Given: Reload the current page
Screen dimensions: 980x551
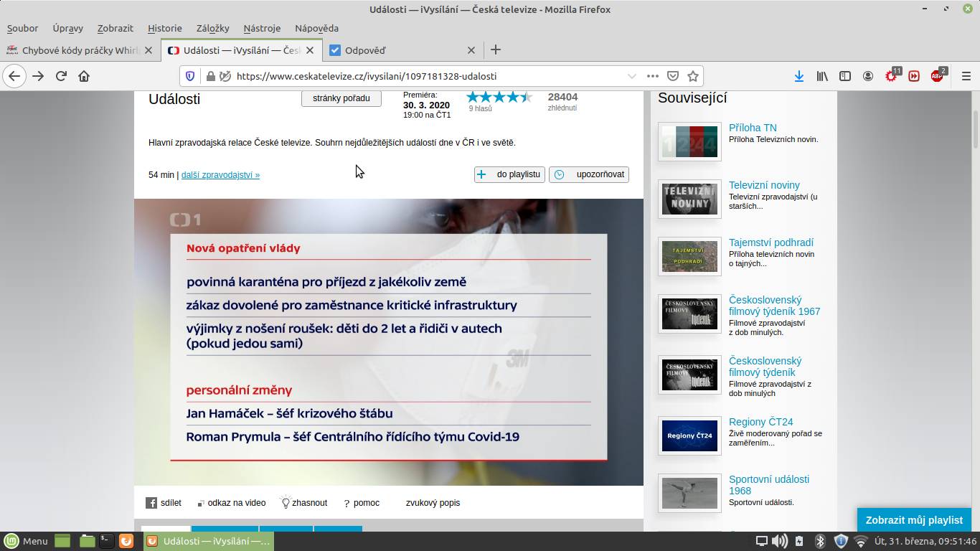Looking at the screenshot, I should pyautogui.click(x=61, y=76).
